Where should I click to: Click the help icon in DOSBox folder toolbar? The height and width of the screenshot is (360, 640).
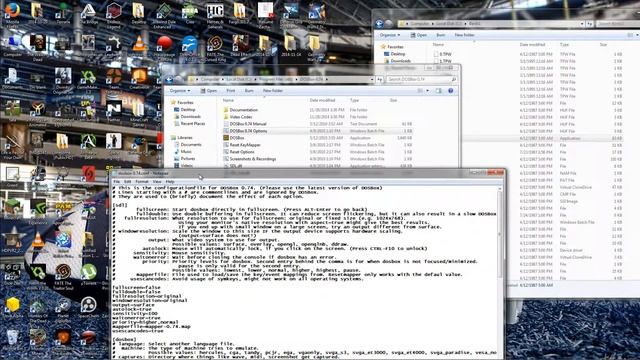tap(451, 91)
